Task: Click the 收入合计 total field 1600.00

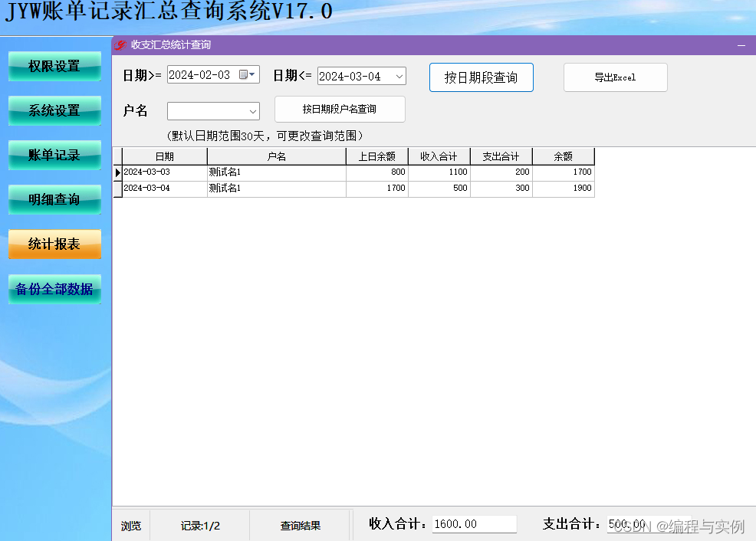Action: click(x=475, y=524)
